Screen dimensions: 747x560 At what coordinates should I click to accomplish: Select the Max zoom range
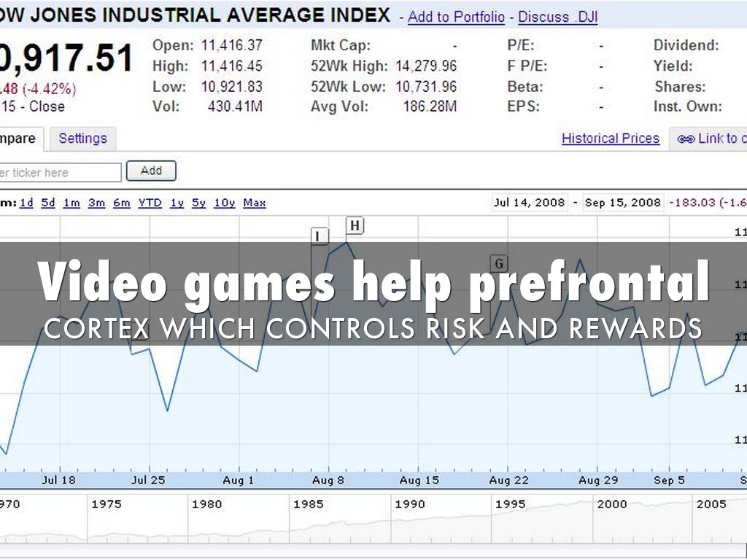tap(254, 203)
